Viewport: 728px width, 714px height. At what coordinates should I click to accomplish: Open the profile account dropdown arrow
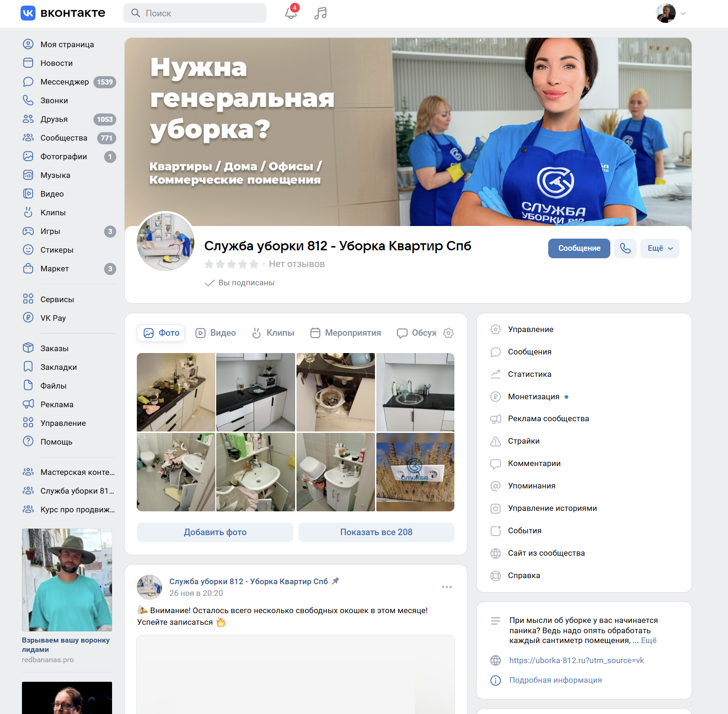coord(683,14)
